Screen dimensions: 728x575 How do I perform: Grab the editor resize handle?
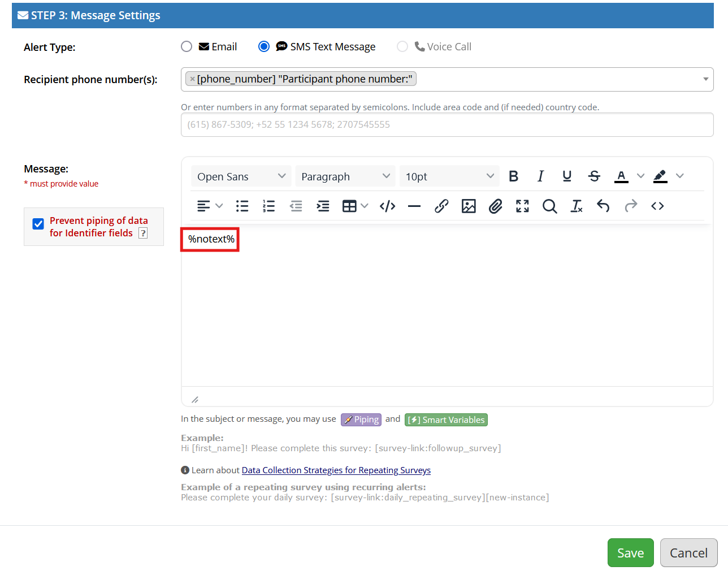[x=195, y=400]
